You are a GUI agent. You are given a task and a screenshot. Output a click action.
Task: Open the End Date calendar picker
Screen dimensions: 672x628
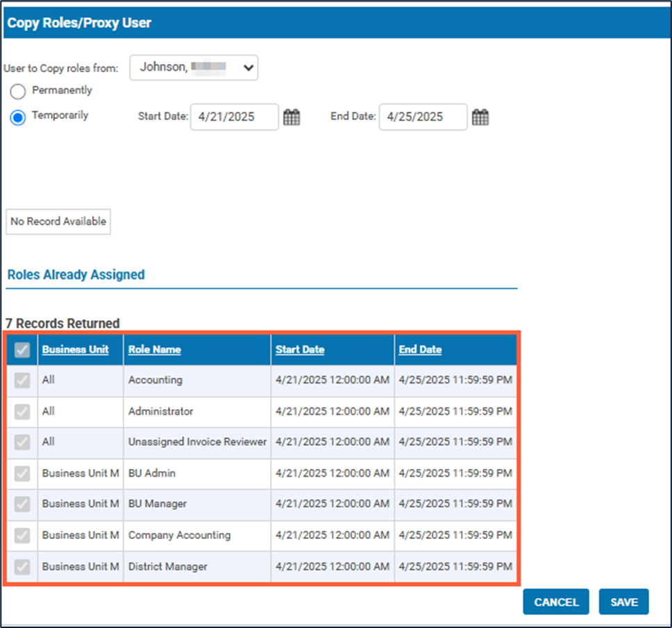pos(480,117)
